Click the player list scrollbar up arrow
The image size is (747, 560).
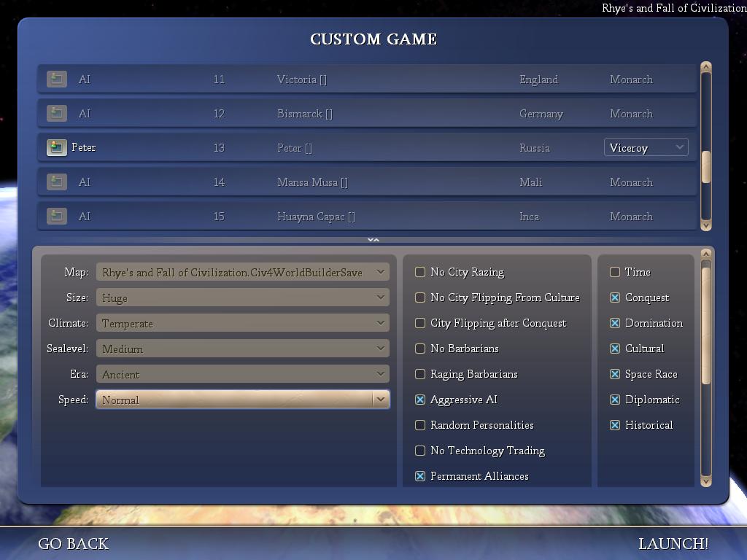point(706,66)
